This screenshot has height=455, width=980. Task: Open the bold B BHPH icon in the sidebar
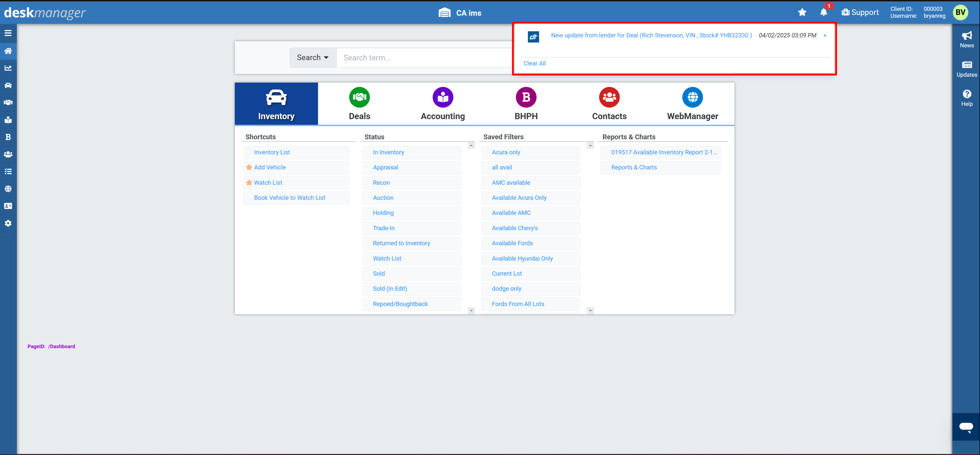pyautogui.click(x=8, y=137)
